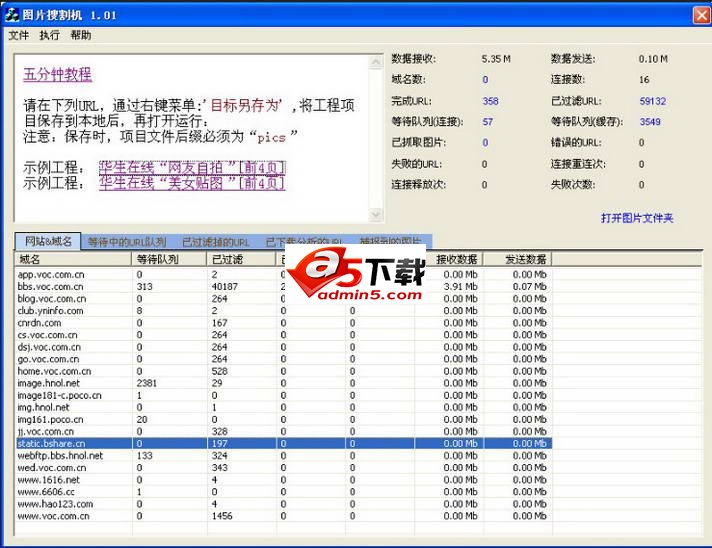Click the 已过滤URL value 59132
712x548 pixels.
pyautogui.click(x=653, y=101)
